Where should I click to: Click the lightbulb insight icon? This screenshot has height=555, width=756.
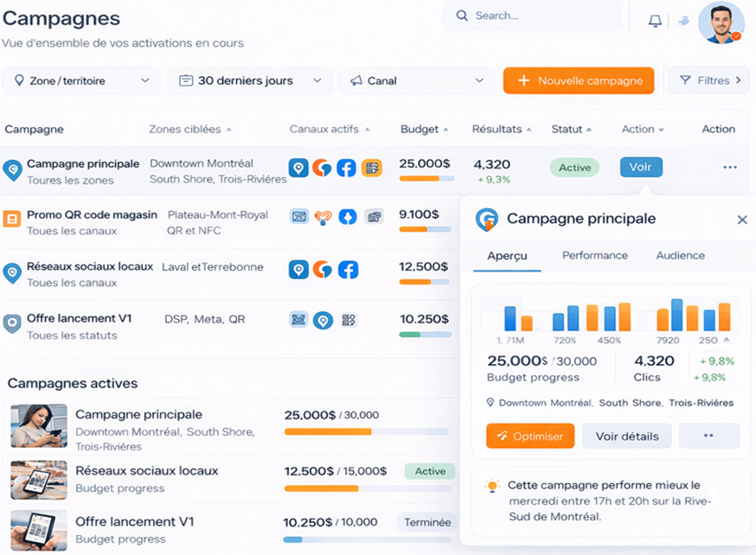pyautogui.click(x=492, y=487)
